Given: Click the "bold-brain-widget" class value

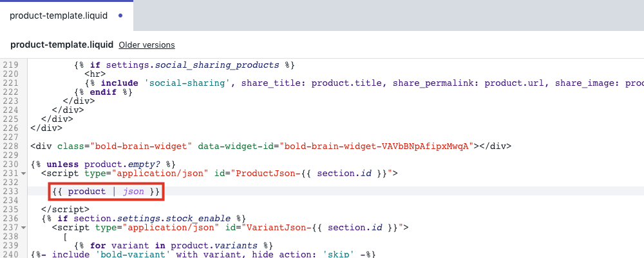Looking at the screenshot, I should click(141, 146).
